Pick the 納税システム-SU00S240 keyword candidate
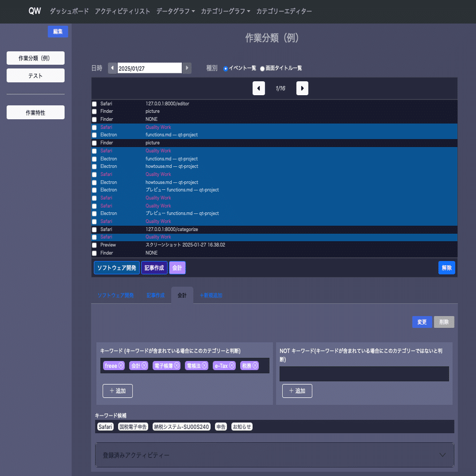The height and width of the screenshot is (476, 476). coord(181,426)
